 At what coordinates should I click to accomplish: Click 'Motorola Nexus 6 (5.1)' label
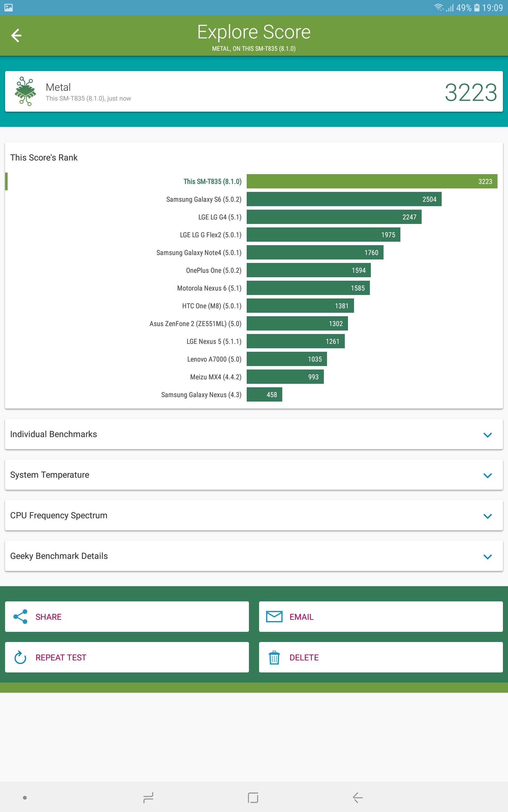pos(209,288)
